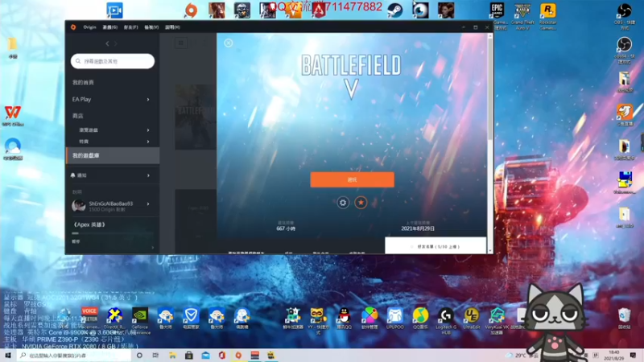Open the OBS shortcut in the top-right corner
This screenshot has width=644, height=362.
625,15
